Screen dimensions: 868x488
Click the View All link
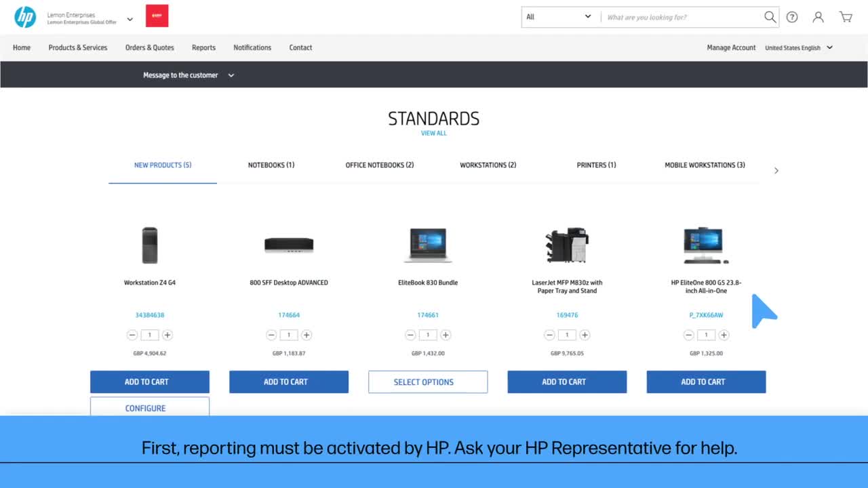click(433, 134)
